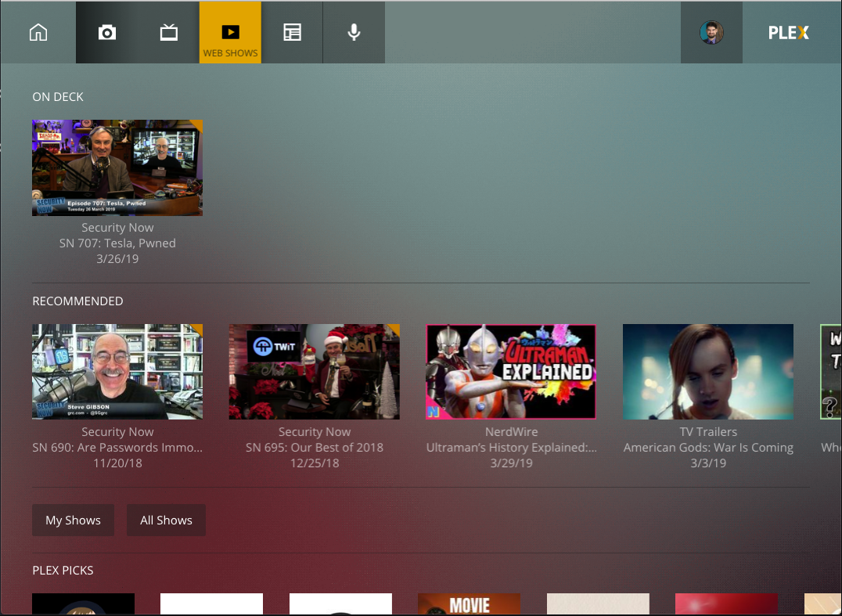Click the 3/26/19 date text

click(x=117, y=259)
